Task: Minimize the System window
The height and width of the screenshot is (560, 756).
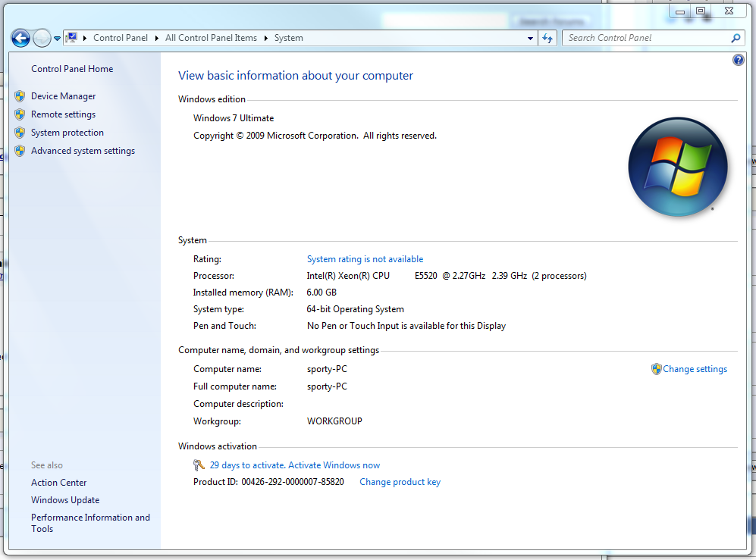Action: (680, 11)
